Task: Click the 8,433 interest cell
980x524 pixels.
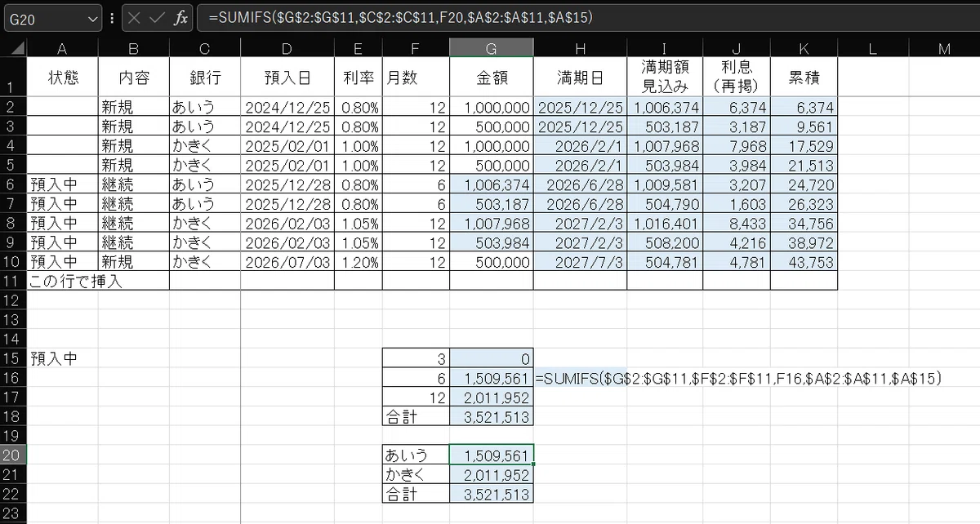Action: pos(737,224)
